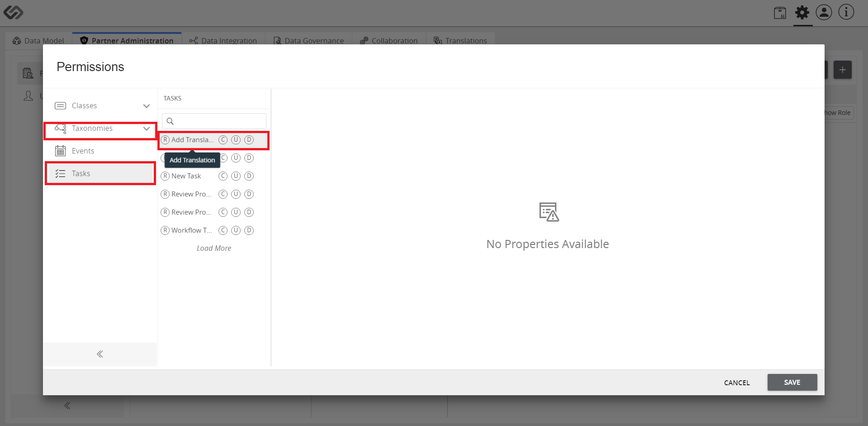Select Classes in permissions sidebar

tap(100, 106)
